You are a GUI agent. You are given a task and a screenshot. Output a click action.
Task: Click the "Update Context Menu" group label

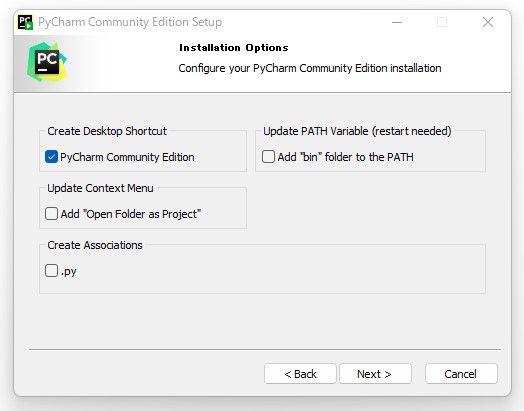(100, 188)
